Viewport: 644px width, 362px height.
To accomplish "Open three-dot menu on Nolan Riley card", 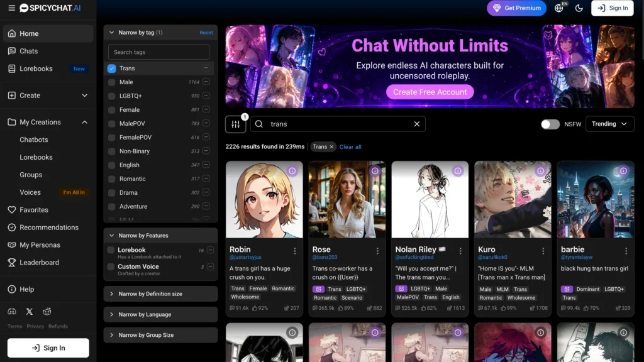I will pos(460,251).
